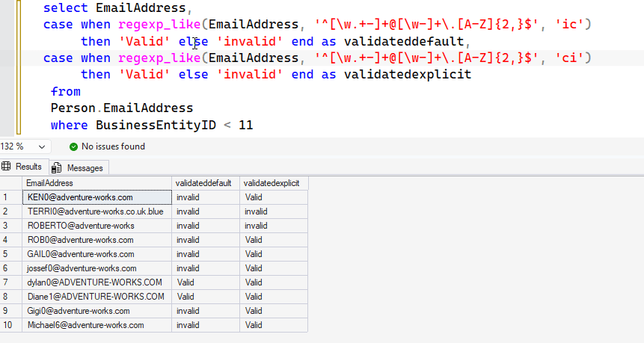The height and width of the screenshot is (343, 644).
Task: Select cell Michael6@adventure-works.com
Action: click(x=97, y=325)
